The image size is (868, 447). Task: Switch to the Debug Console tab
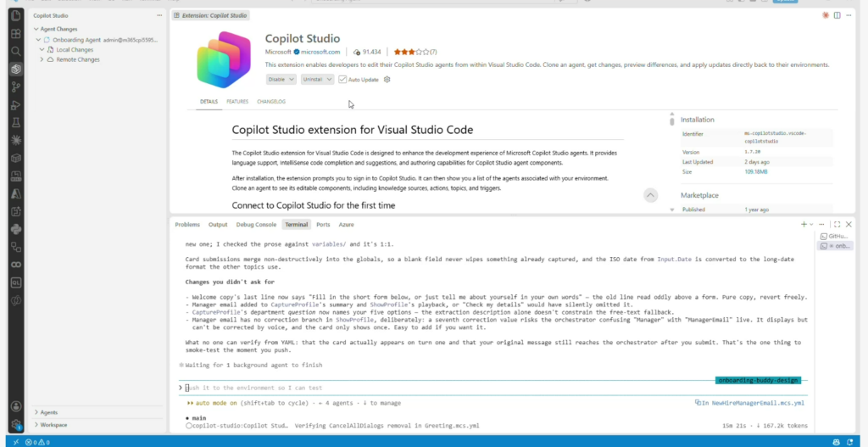[x=256, y=224]
